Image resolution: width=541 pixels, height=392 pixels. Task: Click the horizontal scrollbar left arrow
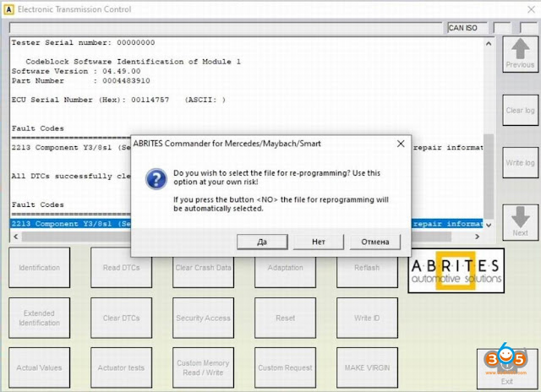[x=16, y=237]
